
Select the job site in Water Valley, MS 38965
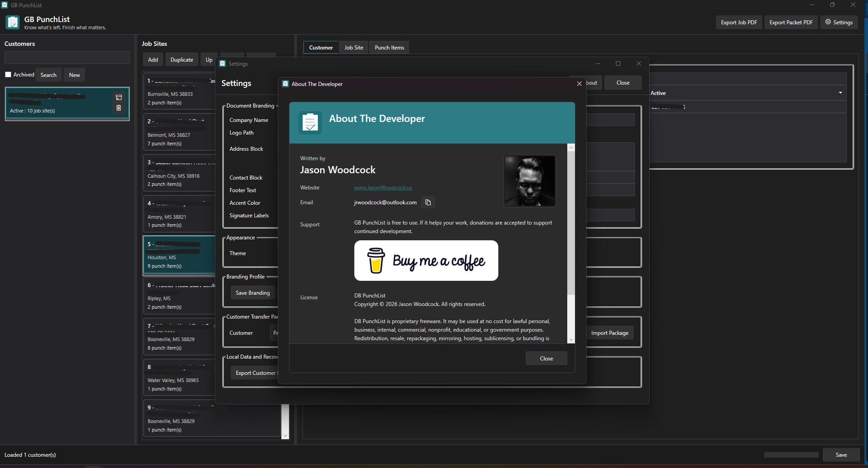[x=179, y=378]
